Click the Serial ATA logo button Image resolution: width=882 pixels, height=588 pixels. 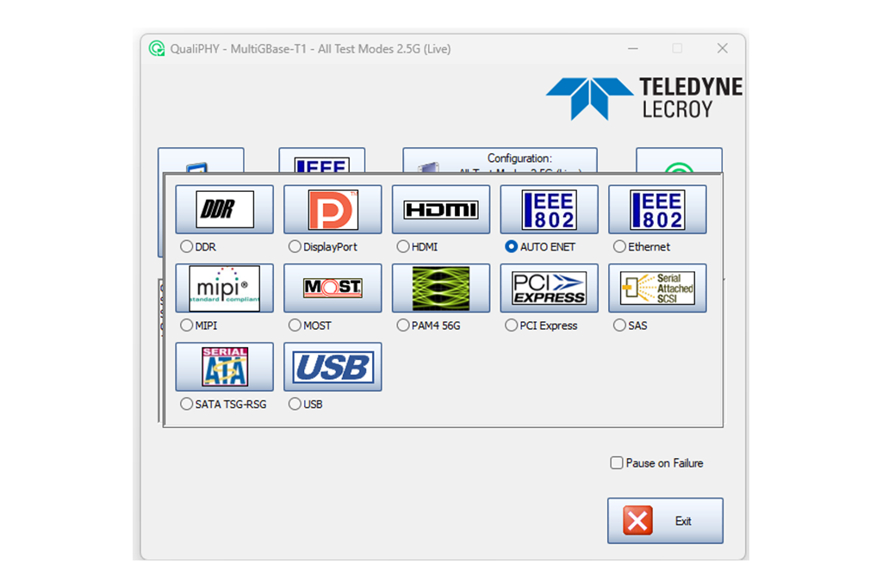point(225,367)
